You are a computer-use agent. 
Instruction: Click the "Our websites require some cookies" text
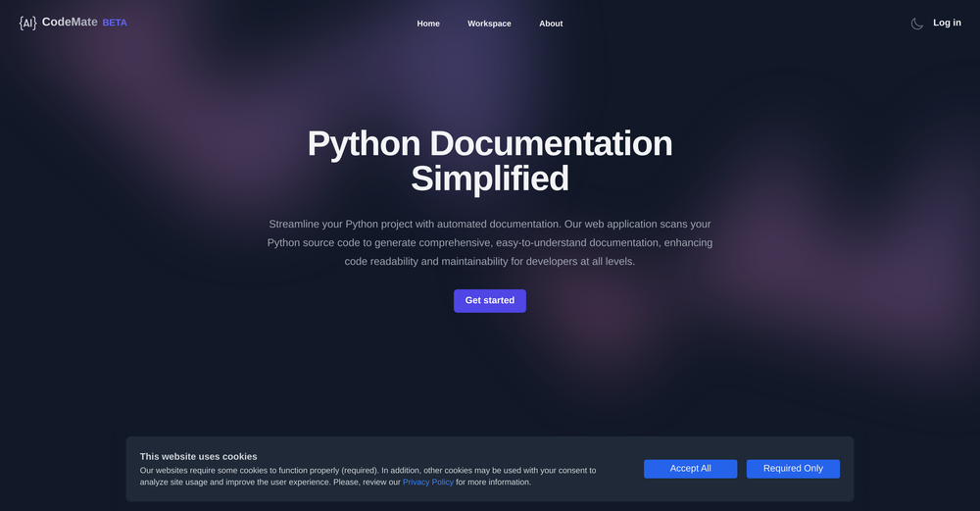367,470
